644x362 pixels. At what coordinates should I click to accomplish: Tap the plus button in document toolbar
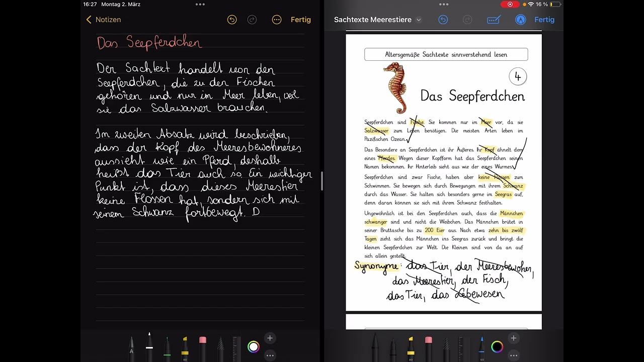(513, 338)
